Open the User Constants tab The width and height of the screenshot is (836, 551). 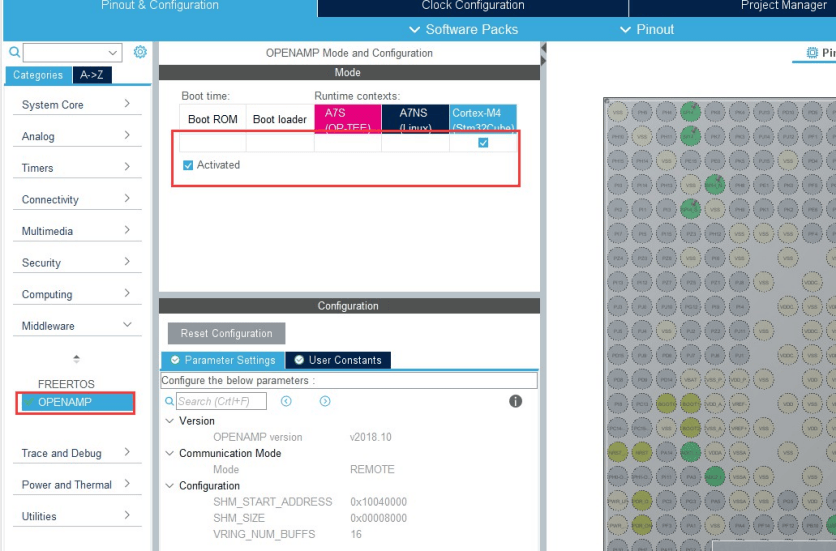pyautogui.click(x=338, y=360)
